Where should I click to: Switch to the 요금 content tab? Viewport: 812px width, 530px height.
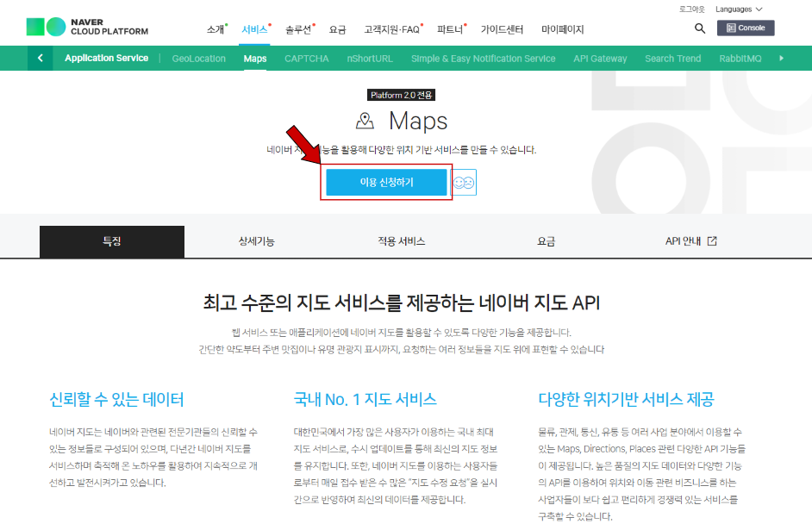click(546, 241)
